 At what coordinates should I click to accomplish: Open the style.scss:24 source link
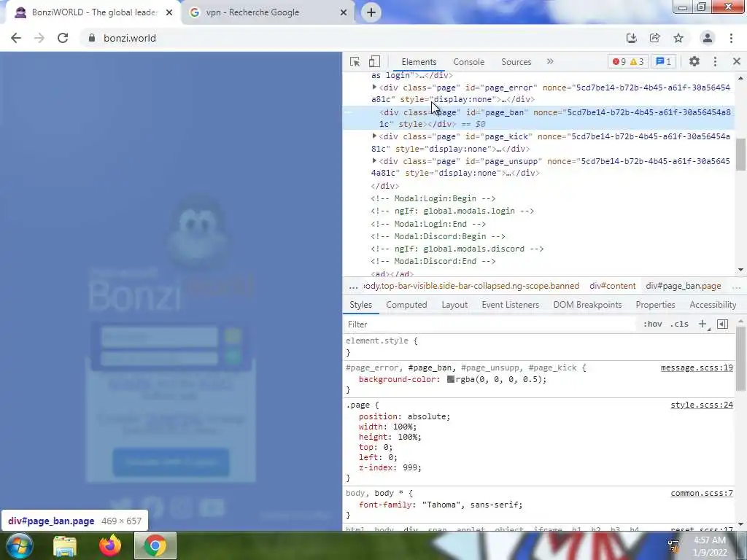(x=702, y=405)
